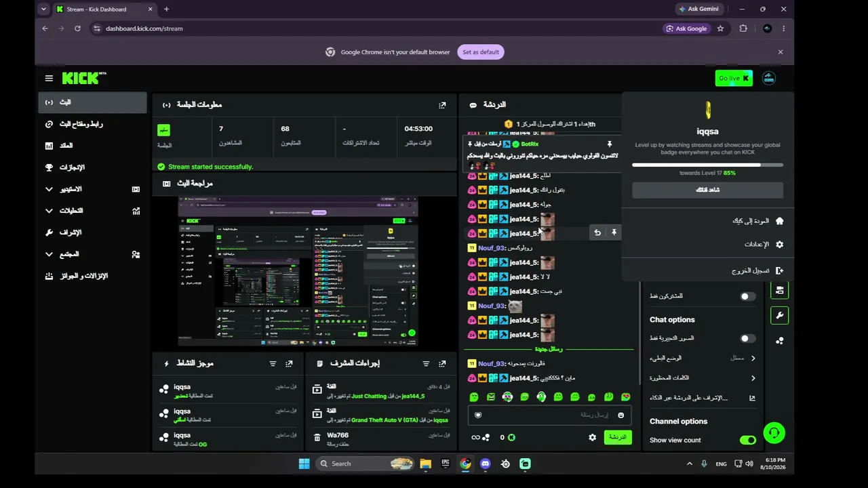The width and height of the screenshot is (868, 488).
Task: Click the Windows Start button
Action: point(304,464)
